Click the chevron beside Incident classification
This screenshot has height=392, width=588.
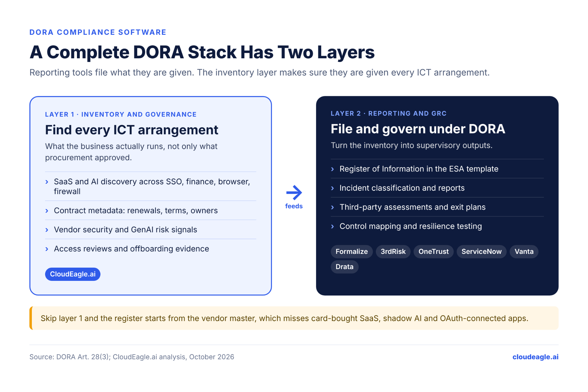332,188
